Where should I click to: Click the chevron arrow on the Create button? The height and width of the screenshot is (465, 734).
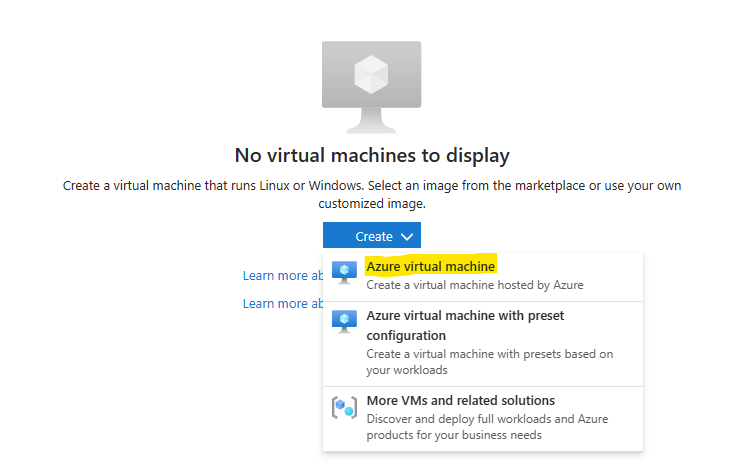pos(407,236)
